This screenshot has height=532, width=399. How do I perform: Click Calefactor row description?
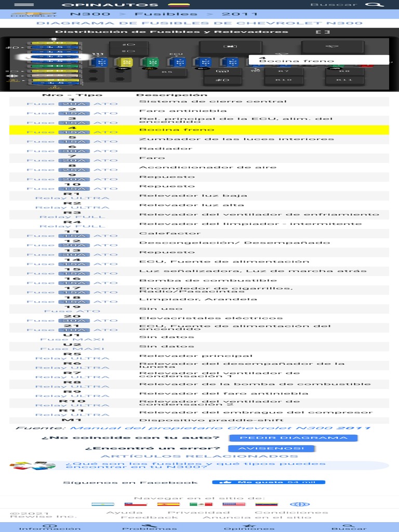coord(170,233)
